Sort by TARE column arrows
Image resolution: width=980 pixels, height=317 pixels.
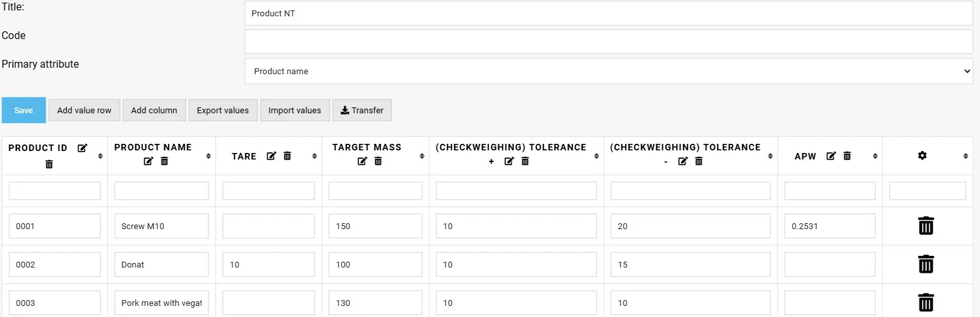point(315,156)
